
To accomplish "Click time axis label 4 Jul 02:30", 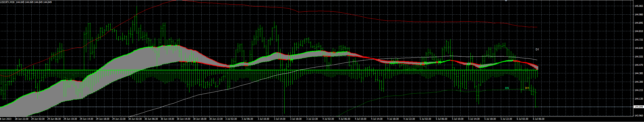I will [328, 119].
